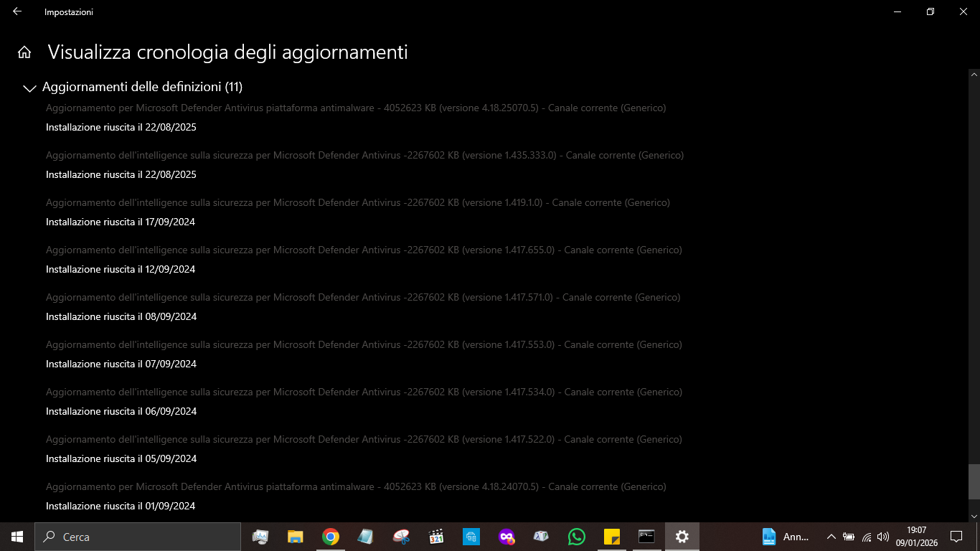Click the Settings gear taskbar icon

682,537
